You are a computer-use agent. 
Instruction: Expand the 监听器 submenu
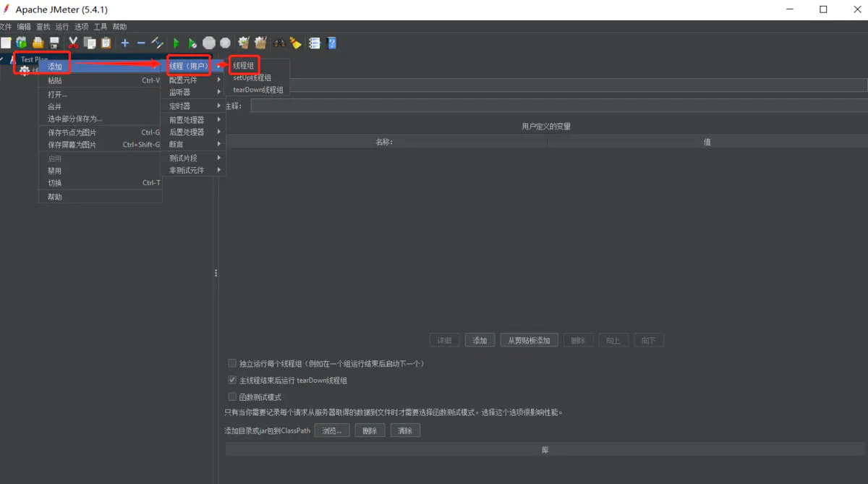(194, 92)
